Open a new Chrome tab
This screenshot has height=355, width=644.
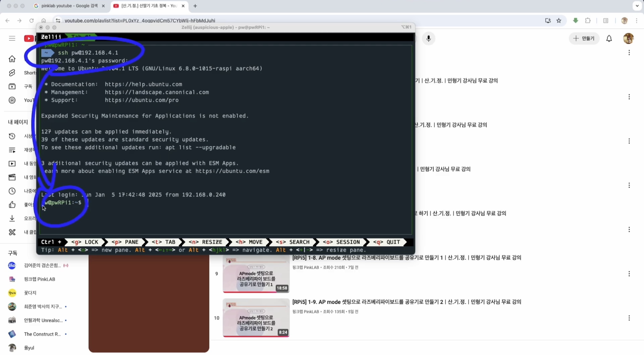coord(195,6)
